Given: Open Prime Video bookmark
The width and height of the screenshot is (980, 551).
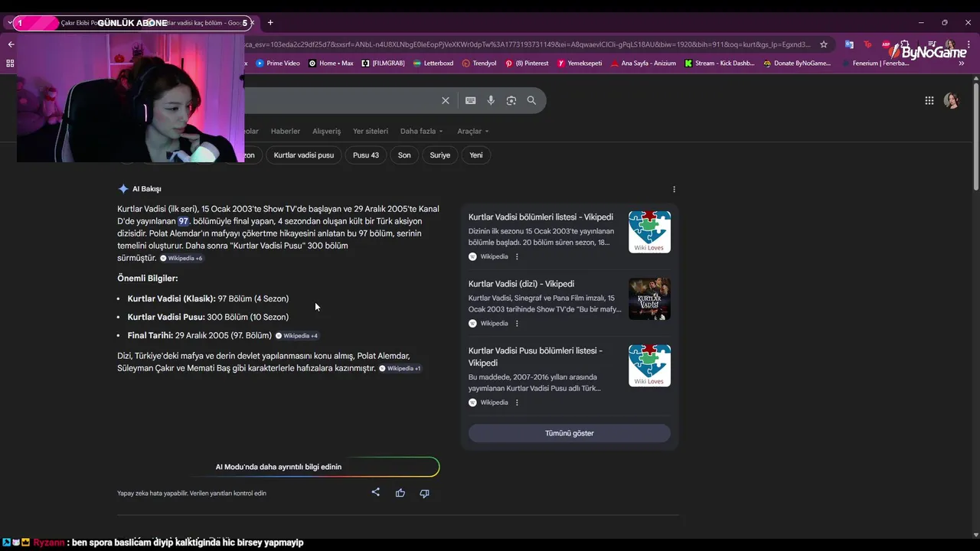Looking at the screenshot, I should coord(278,64).
